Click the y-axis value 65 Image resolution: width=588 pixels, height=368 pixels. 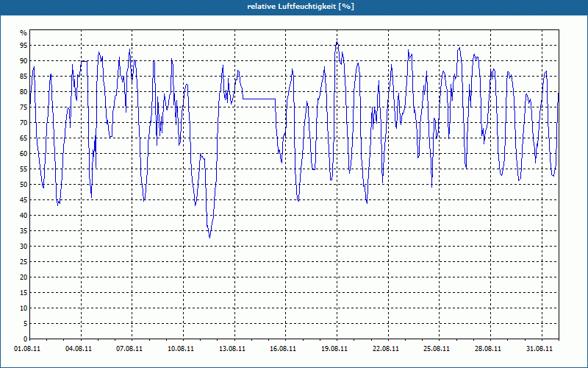(x=24, y=138)
